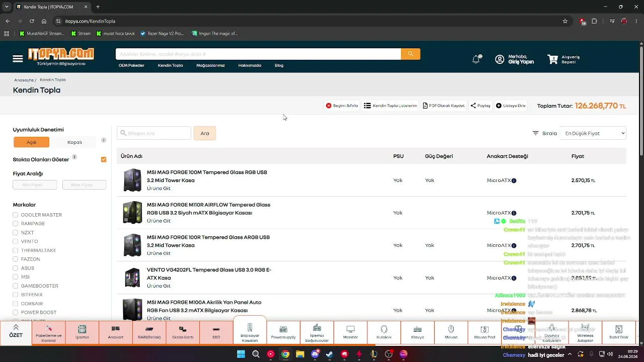Open the hamburger menu beside the ITOPYA logo
644x362 pixels.
click(x=18, y=59)
